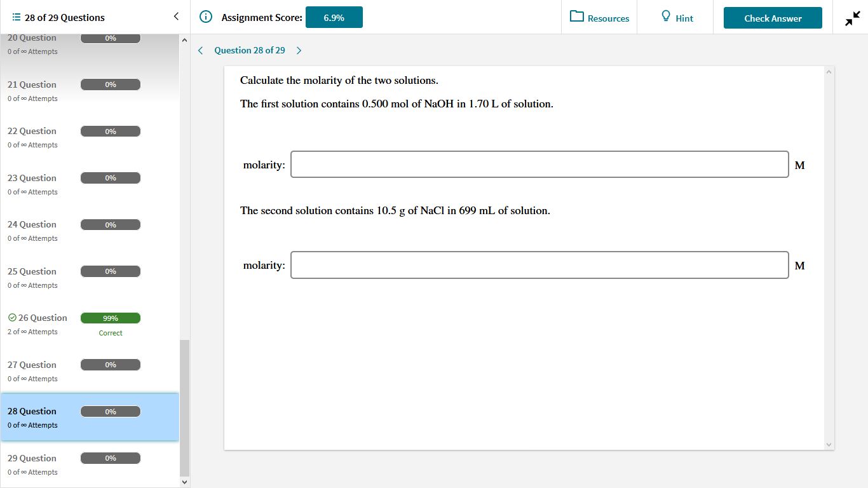Click the NaCl molarity input field

point(539,265)
